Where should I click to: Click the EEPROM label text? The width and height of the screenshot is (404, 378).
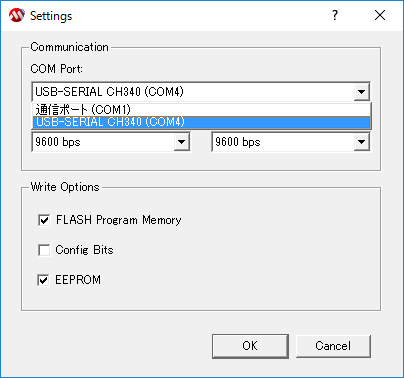tap(78, 280)
